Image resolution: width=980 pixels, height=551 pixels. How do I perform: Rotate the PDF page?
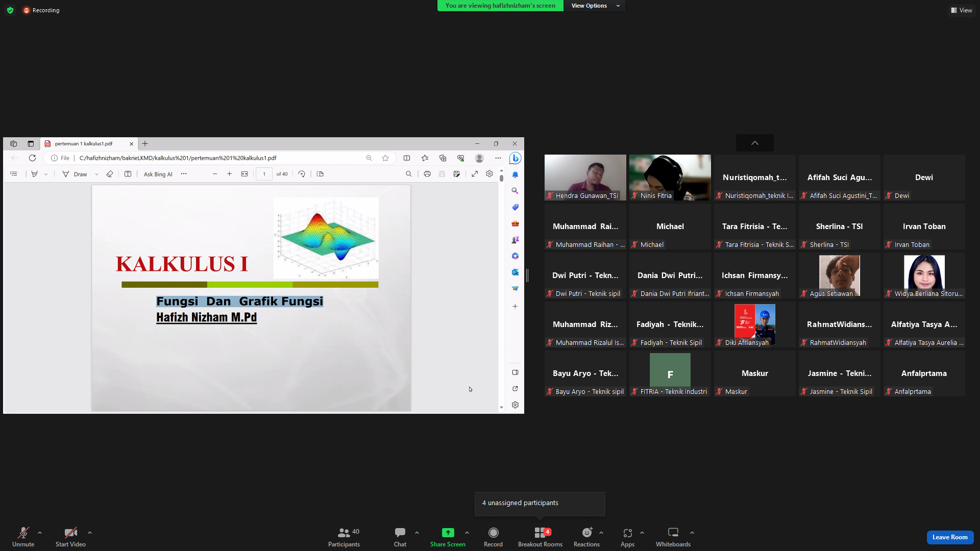302,174
